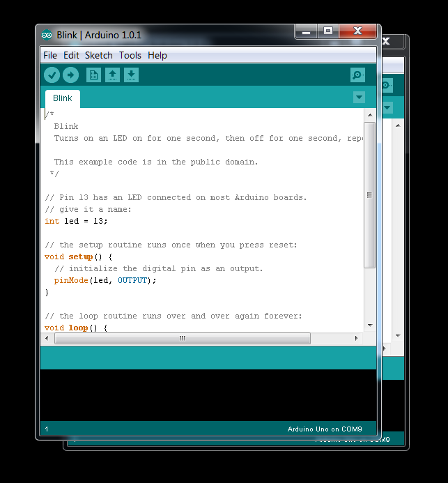The width and height of the screenshot is (448, 483).
Task: Open a sketch with up-arrow icon
Action: (112, 75)
